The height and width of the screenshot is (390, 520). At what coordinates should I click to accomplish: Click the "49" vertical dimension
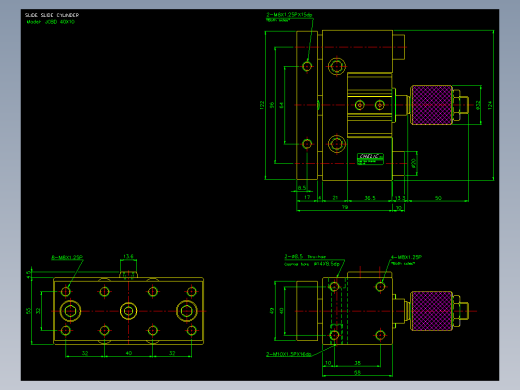tap(272, 311)
